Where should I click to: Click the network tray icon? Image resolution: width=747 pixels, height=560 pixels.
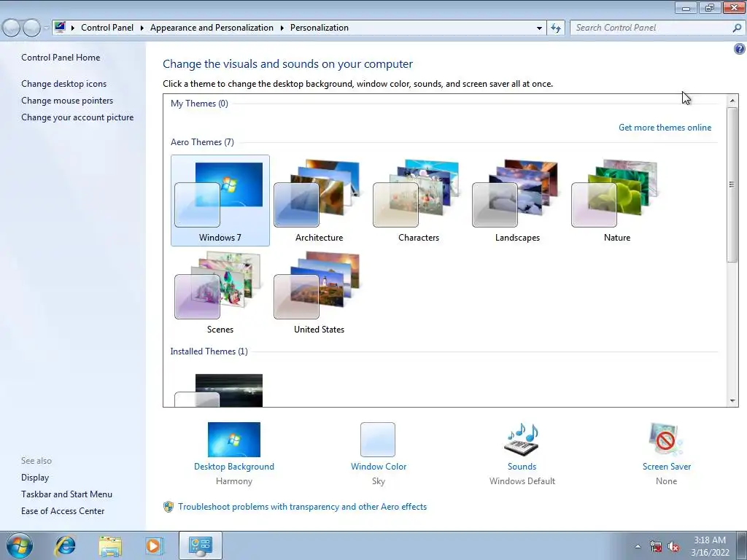656,546
